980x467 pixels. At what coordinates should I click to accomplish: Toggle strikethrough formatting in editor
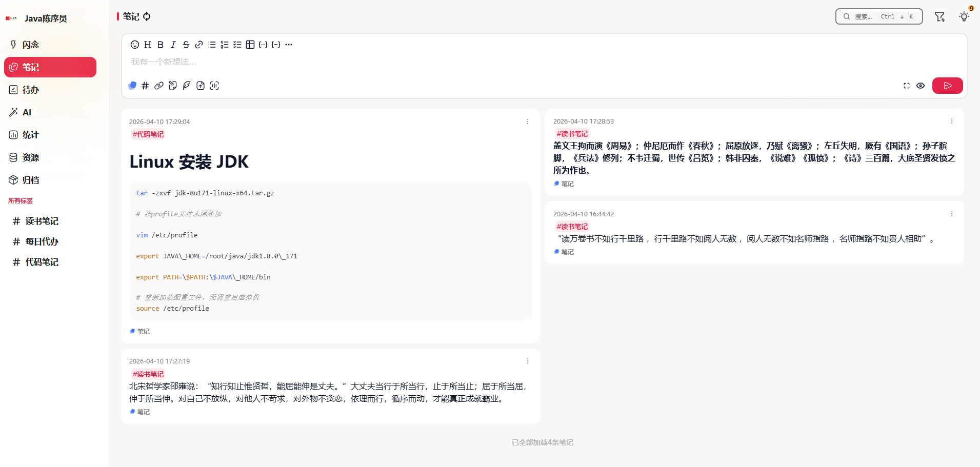click(x=186, y=45)
